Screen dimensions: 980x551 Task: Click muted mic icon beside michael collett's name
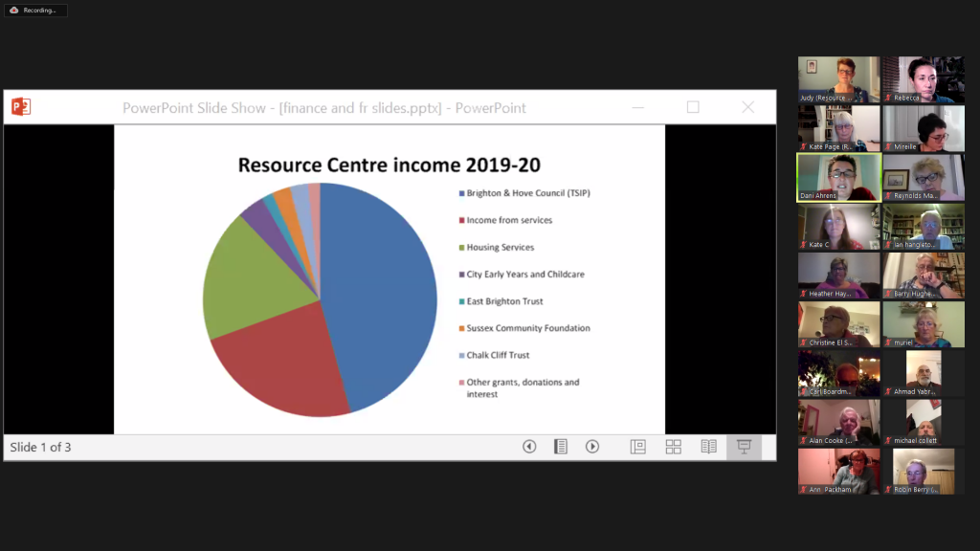888,441
